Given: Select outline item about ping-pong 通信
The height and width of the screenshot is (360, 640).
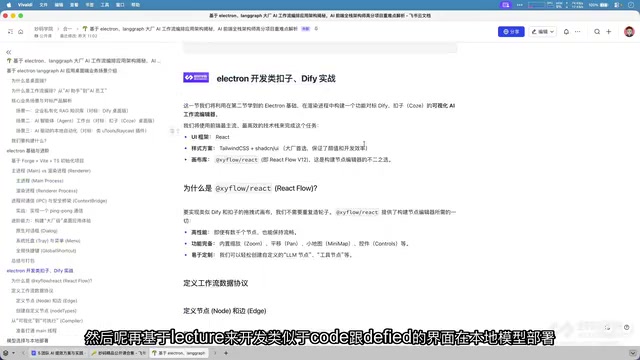Looking at the screenshot, I should click(x=49, y=211).
